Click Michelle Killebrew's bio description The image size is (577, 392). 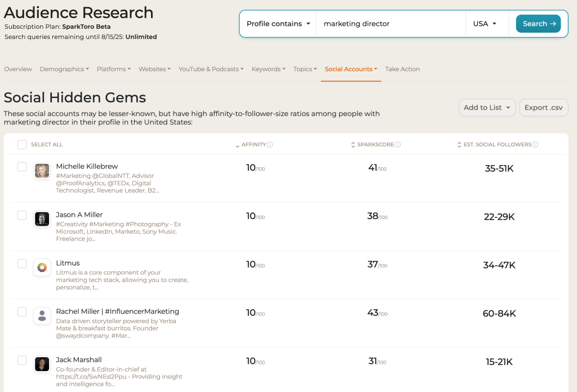point(108,183)
